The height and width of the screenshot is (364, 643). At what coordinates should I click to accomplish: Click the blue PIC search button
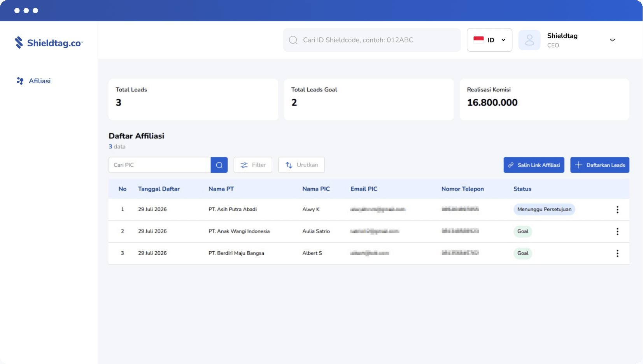219,165
